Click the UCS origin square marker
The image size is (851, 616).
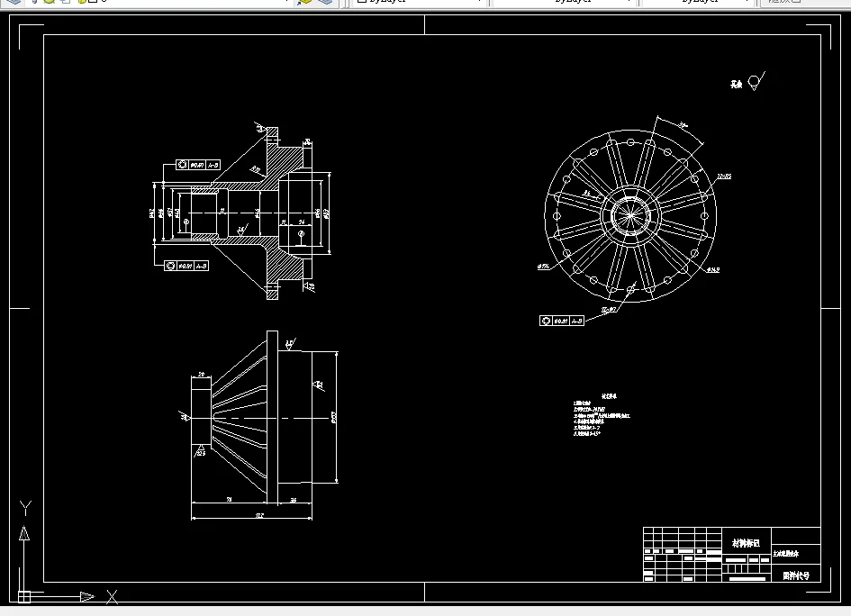tap(24, 596)
